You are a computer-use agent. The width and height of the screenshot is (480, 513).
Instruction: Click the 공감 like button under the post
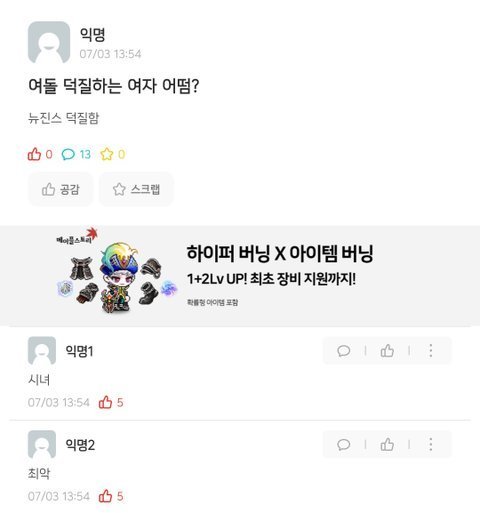[60, 189]
